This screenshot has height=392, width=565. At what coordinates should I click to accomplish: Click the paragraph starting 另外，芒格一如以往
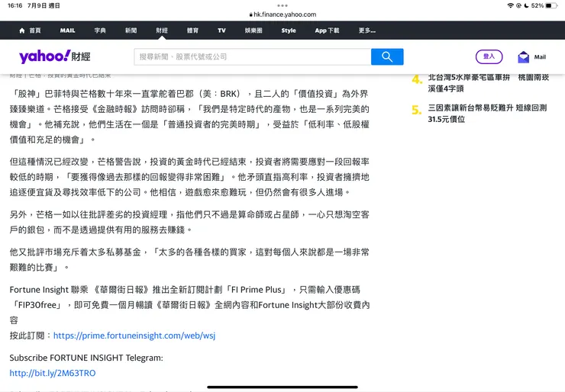[189, 222]
